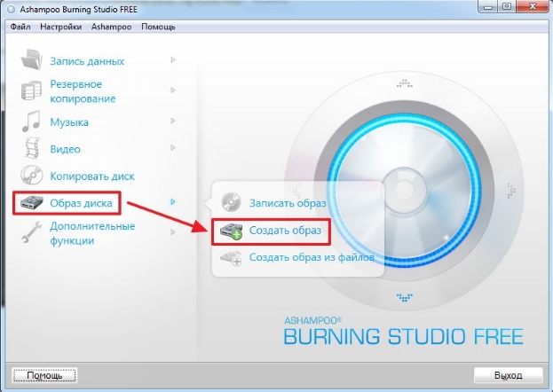
Task: Click the Видео film strip icon
Action: (x=32, y=148)
